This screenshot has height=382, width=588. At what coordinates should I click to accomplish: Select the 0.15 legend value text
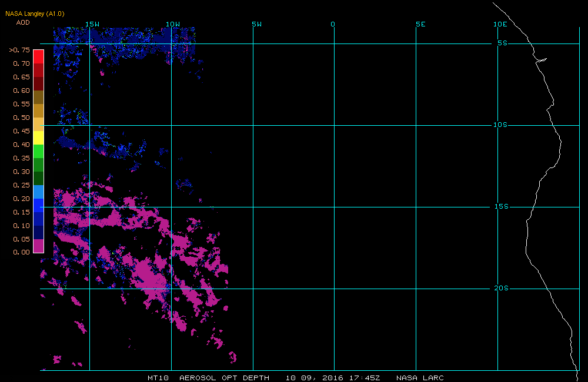point(21,212)
